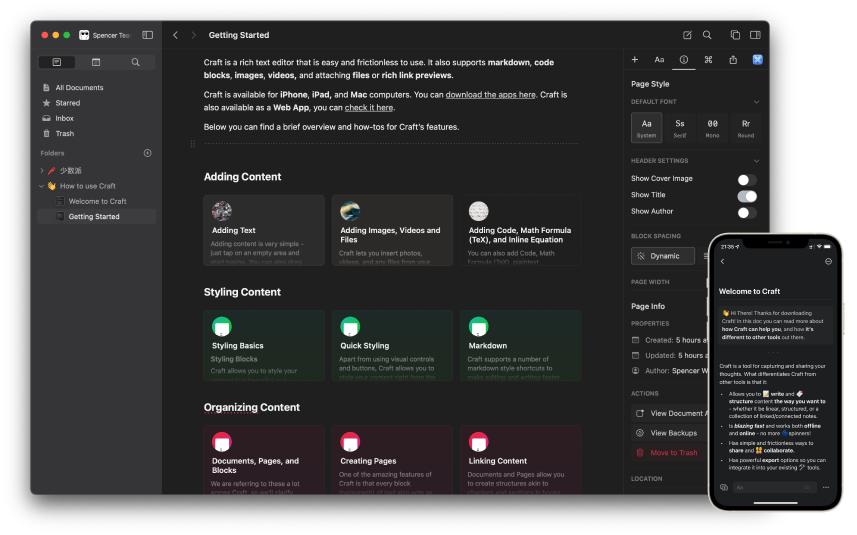Viewport: 857px width, 535px height.
Task: Grab the block drag handle beside divider
Action: coord(192,144)
